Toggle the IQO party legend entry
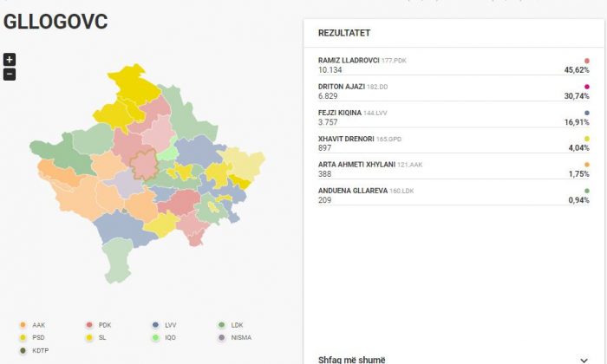 (165, 337)
